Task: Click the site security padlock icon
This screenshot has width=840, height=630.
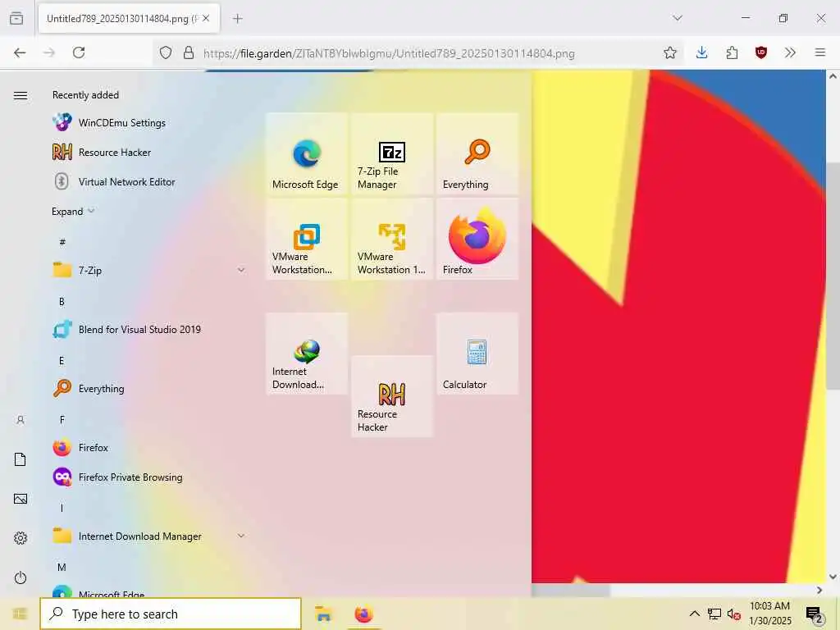Action: (x=189, y=52)
